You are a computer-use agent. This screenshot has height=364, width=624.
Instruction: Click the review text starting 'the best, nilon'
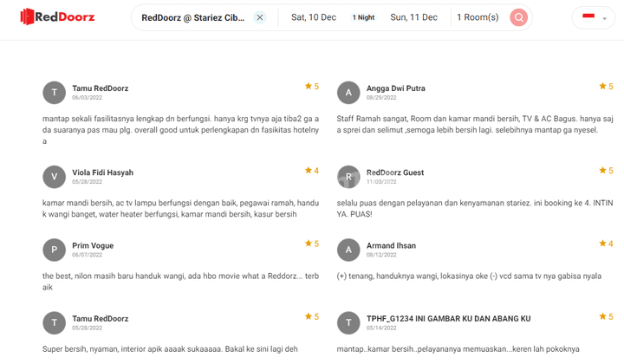pyautogui.click(x=180, y=282)
